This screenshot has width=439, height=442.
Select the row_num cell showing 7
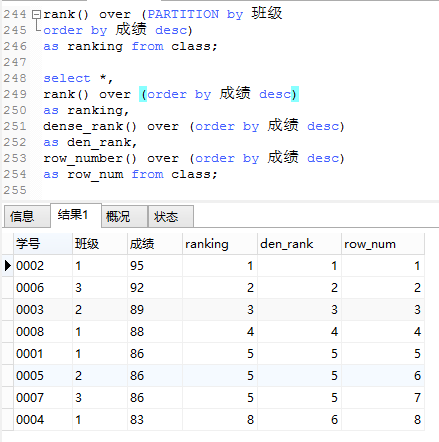pos(383,398)
